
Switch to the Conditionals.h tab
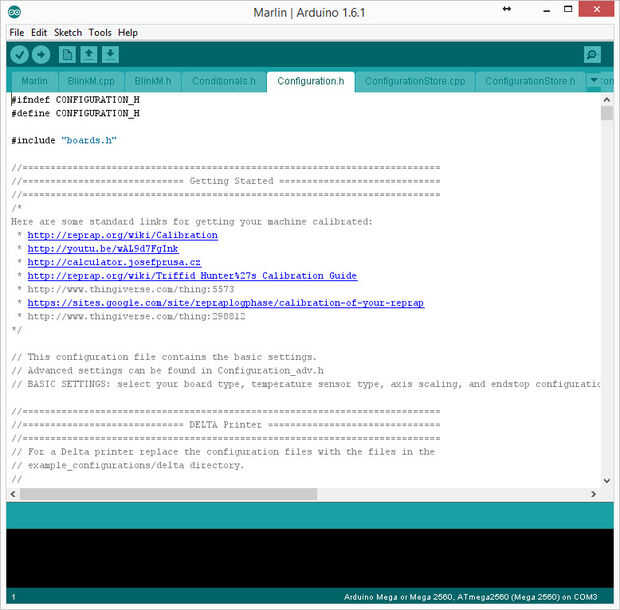tap(224, 81)
